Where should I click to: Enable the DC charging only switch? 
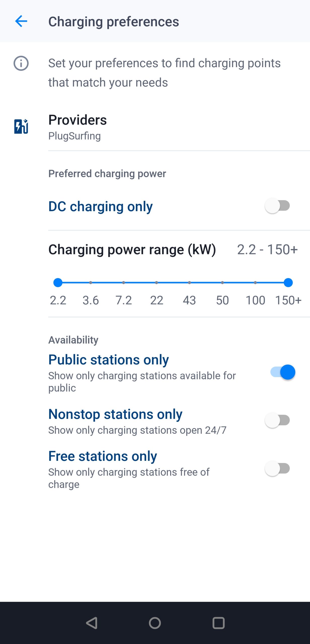pyautogui.click(x=277, y=206)
